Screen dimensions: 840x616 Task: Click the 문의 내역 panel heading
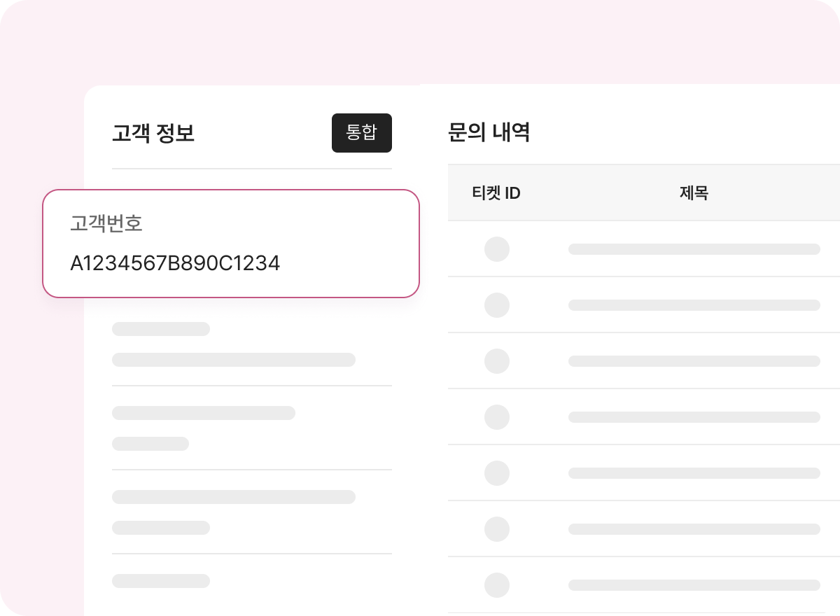click(489, 132)
